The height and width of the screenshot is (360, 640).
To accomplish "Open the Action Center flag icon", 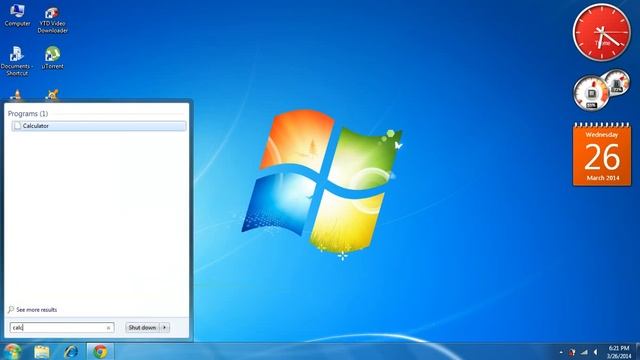I will 572,352.
